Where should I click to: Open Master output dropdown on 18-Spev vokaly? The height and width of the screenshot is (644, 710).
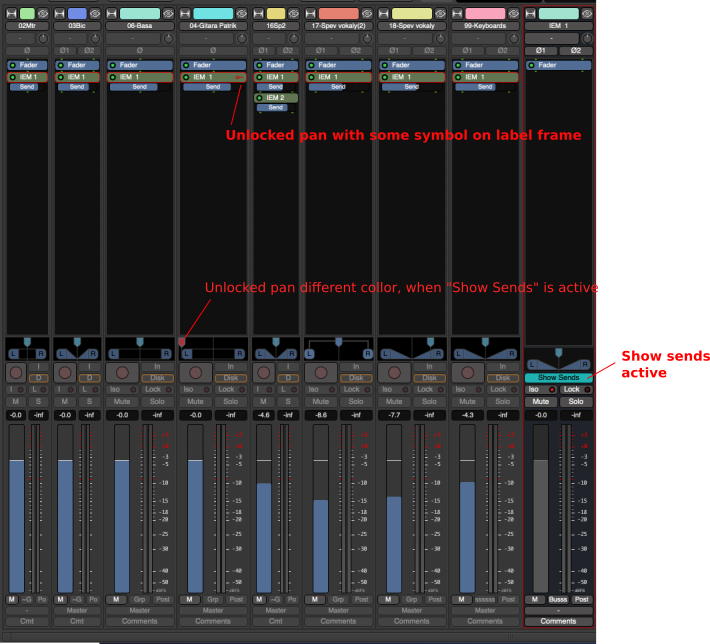point(412,610)
